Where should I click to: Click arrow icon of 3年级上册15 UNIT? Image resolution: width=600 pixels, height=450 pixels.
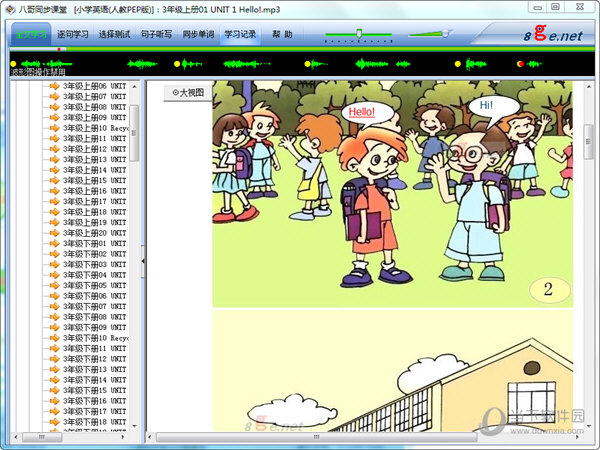pos(54,181)
